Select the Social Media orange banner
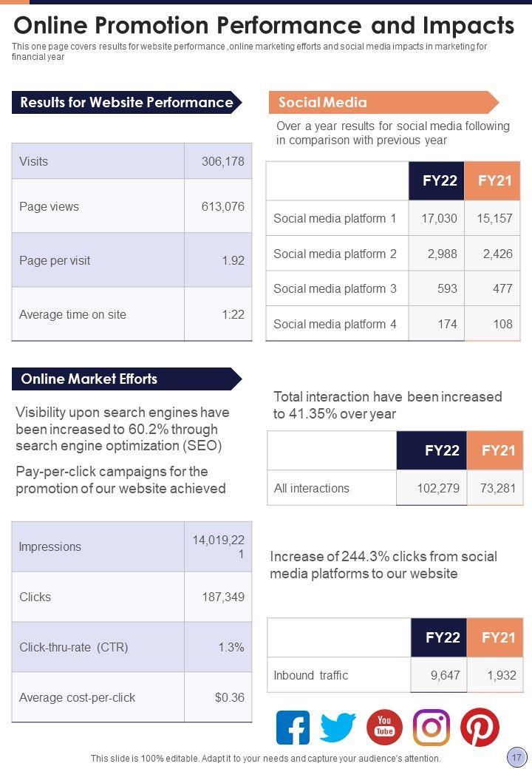The image size is (532, 769). [382, 103]
